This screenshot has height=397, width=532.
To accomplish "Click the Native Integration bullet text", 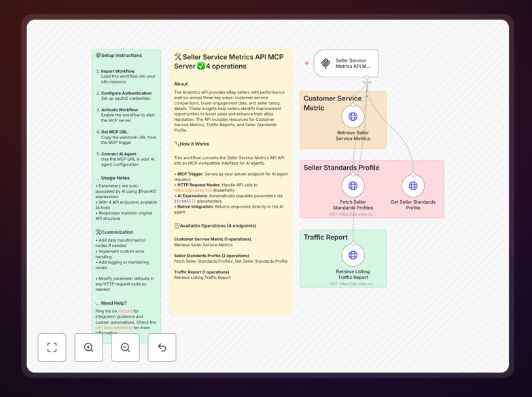I will (229, 209).
